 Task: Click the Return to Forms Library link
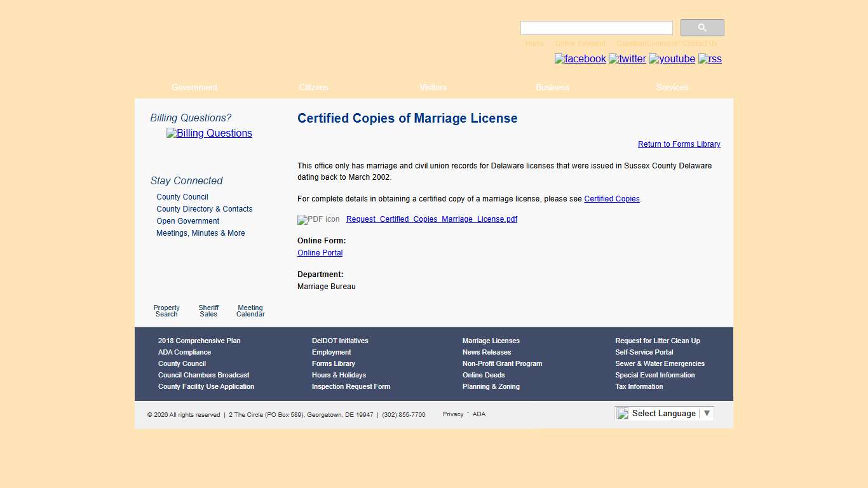pos(679,144)
